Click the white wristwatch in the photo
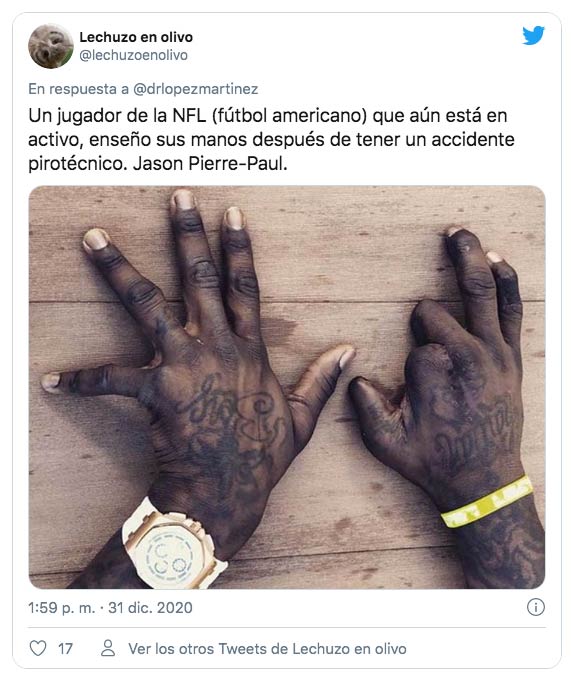 [x=175, y=545]
